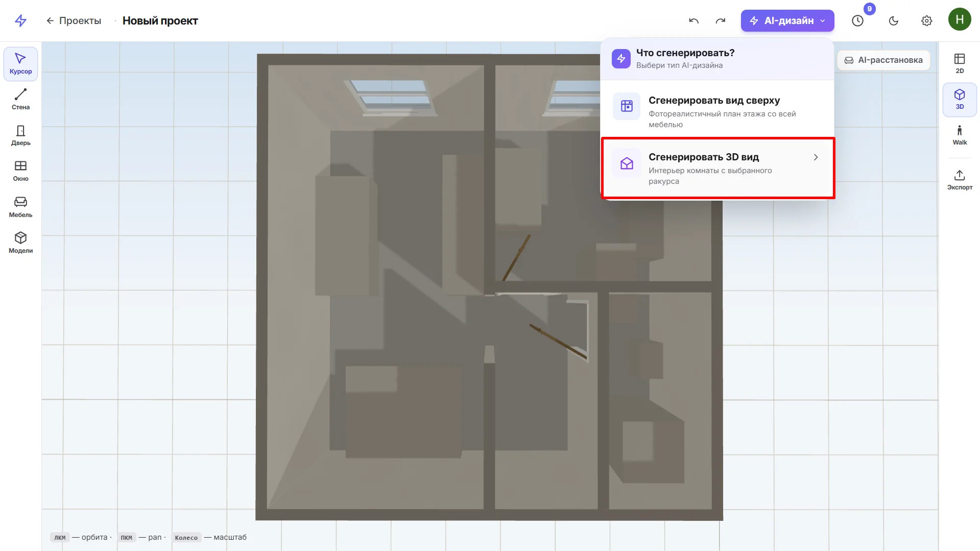Image resolution: width=980 pixels, height=551 pixels.
Task: Switch to Walk view mode
Action: [960, 135]
